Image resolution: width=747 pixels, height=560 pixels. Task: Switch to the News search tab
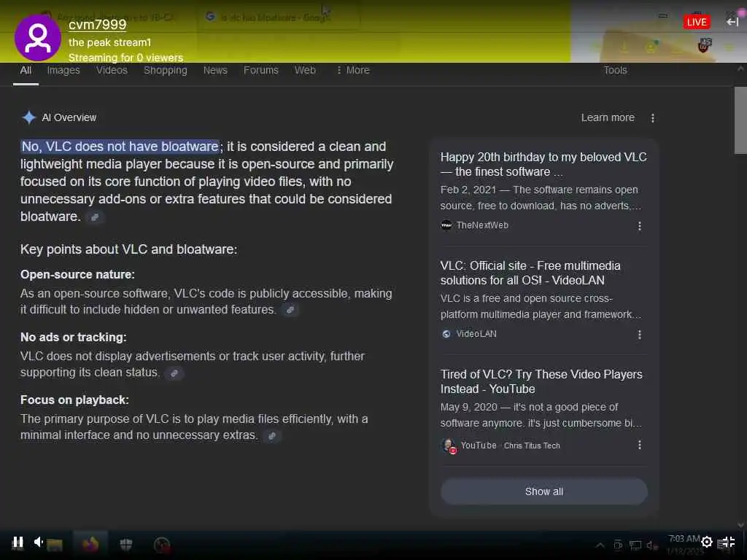tap(215, 71)
